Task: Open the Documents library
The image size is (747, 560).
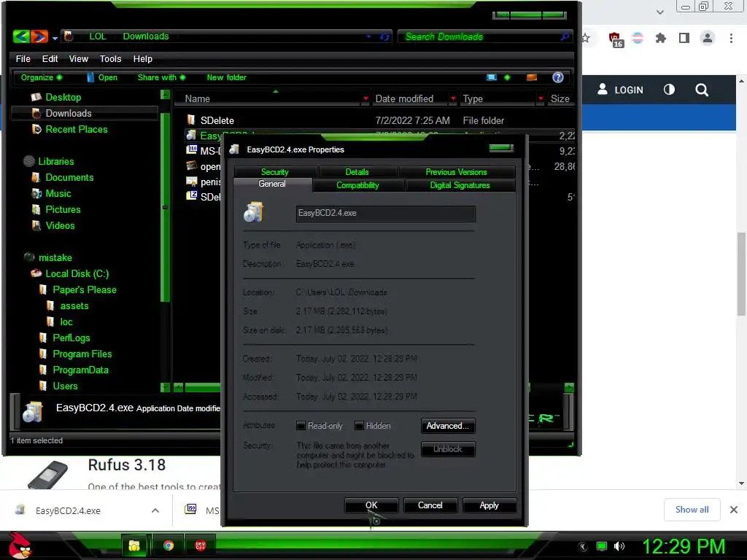Action: (69, 178)
